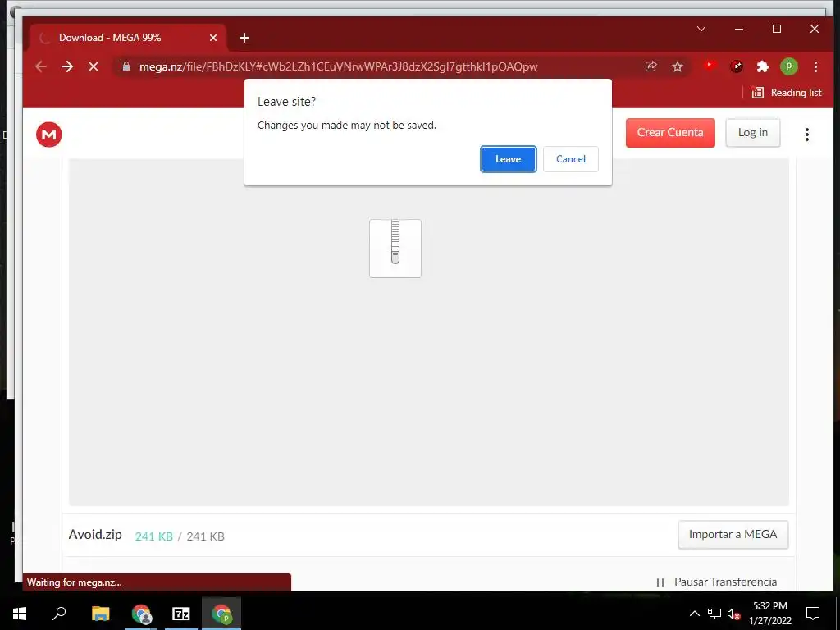Confirm leaving with the Leave button
Viewport: 840px width, 630px height.
click(508, 159)
